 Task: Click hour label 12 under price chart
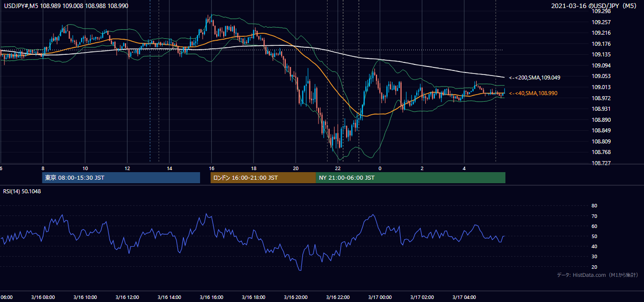tap(127, 169)
